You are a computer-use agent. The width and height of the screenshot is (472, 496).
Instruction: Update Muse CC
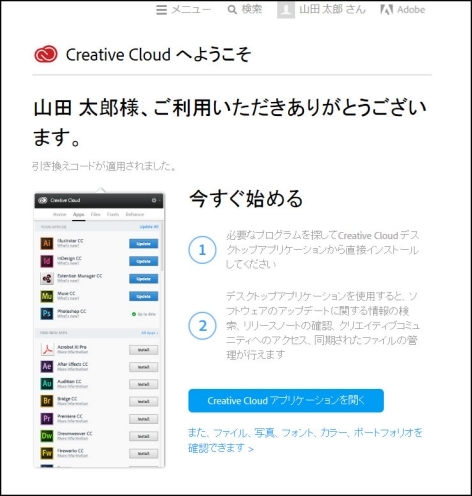coord(144,296)
